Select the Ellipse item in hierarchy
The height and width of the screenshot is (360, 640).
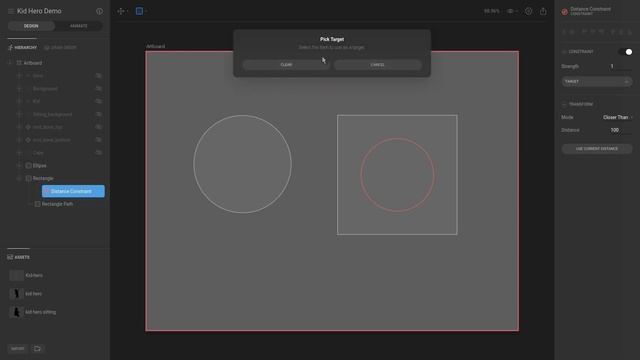39,166
